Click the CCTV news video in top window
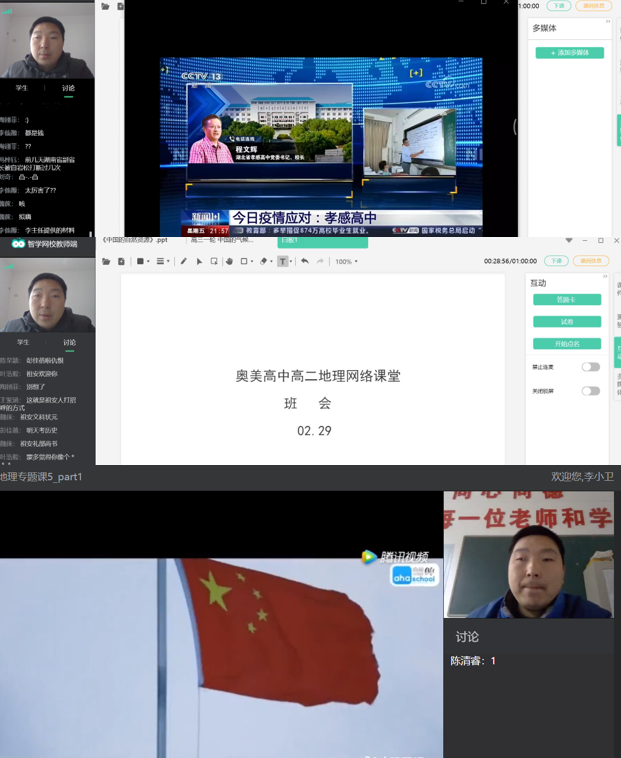621x758 pixels. 321,146
